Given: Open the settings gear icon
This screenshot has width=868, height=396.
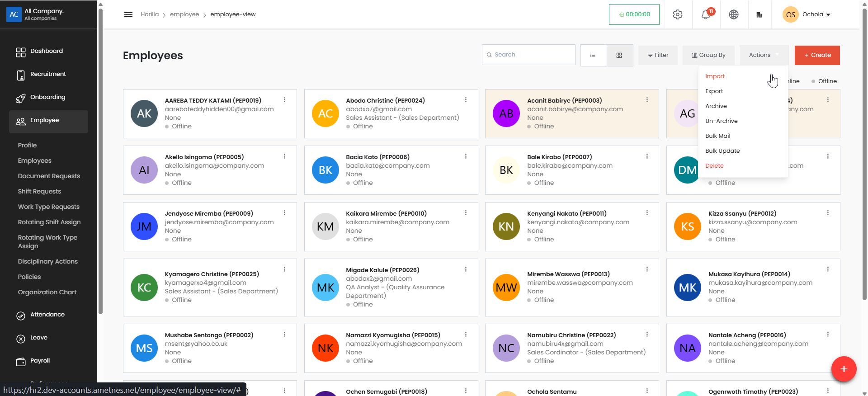Looking at the screenshot, I should [677, 14].
